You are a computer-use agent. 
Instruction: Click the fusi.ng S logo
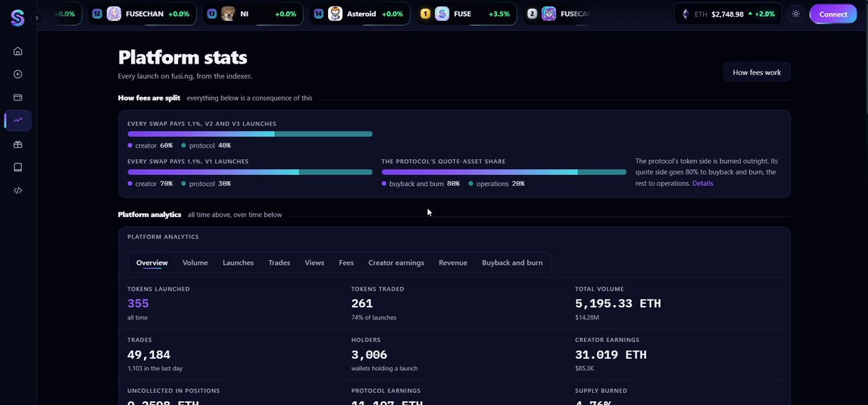17,17
